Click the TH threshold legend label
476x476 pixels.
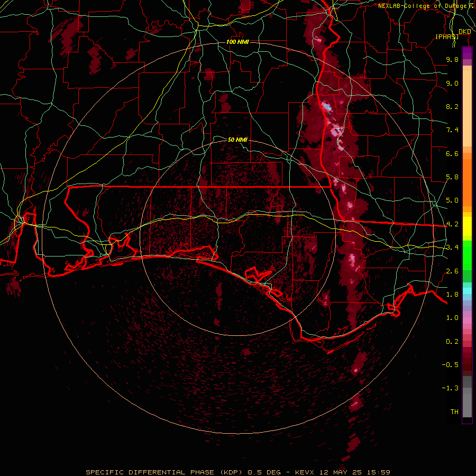(x=454, y=412)
